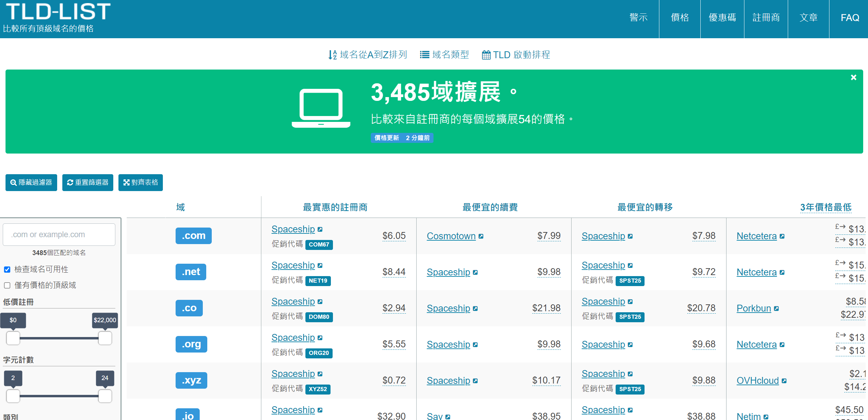Click external icon by .xyz cheapest registrar Spaceship

click(320, 374)
